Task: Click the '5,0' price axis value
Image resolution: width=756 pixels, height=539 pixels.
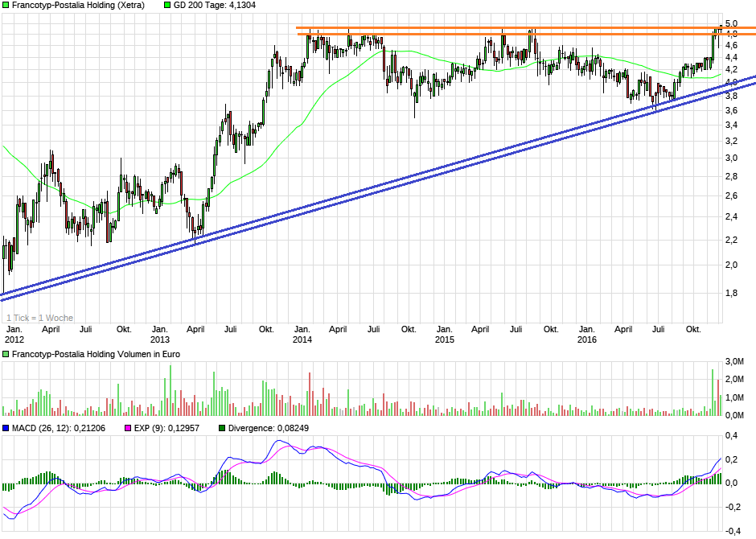Action: (x=731, y=23)
